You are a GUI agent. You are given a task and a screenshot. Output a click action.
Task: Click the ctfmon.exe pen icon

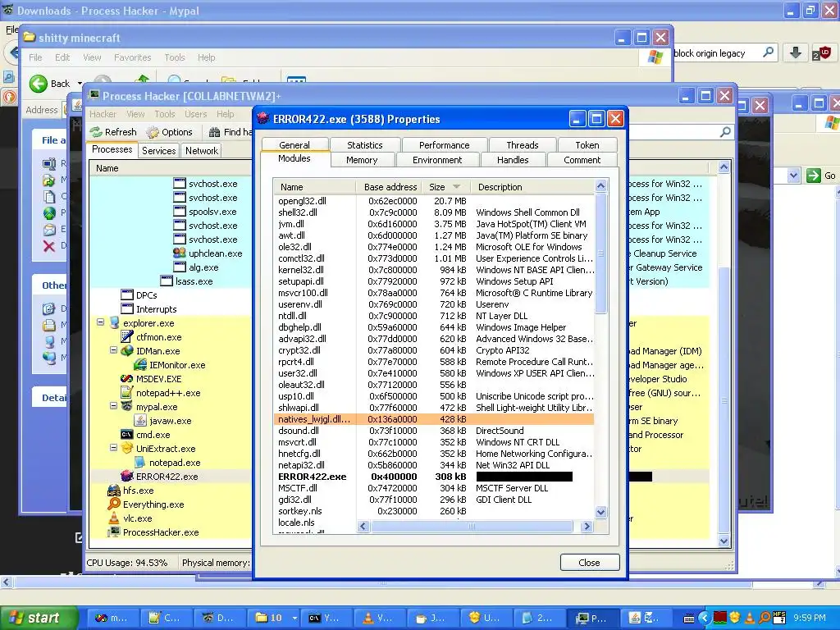[x=127, y=337]
